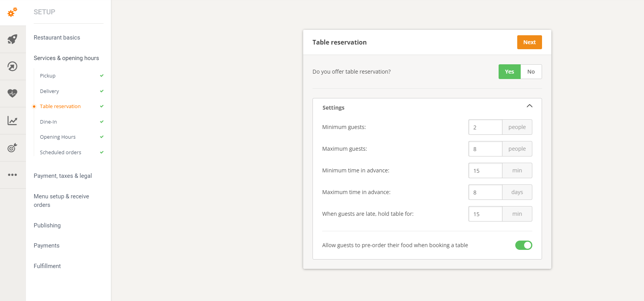Open the line chart reports icon
This screenshot has width=644, height=301.
[12, 120]
